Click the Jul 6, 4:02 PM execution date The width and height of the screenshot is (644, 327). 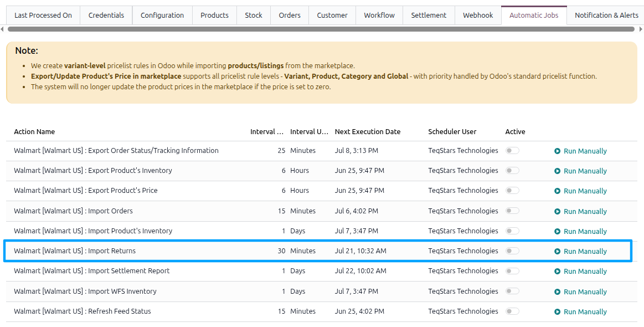(x=357, y=211)
